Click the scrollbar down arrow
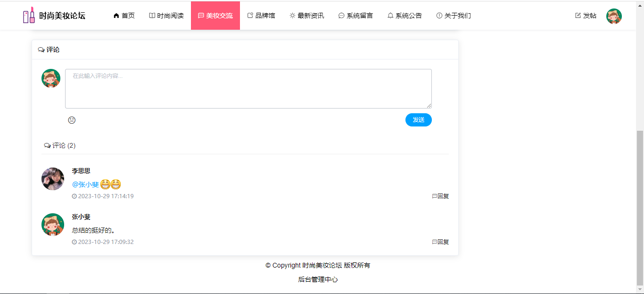This screenshot has height=294, width=644. click(x=640, y=289)
